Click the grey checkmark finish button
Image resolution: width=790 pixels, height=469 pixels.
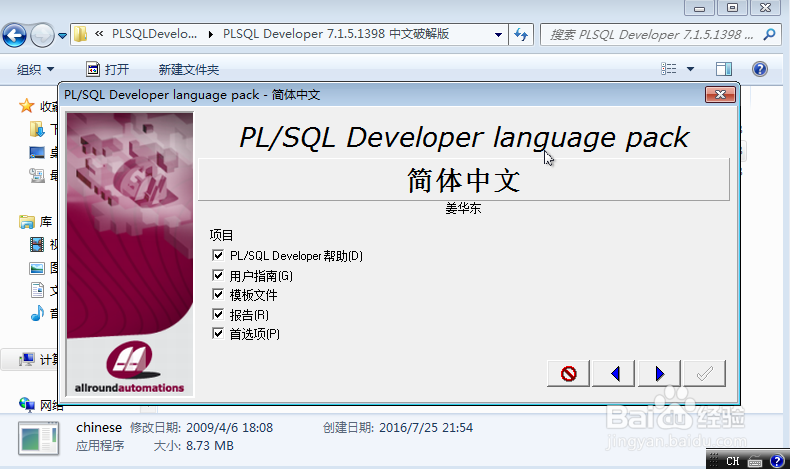705,373
